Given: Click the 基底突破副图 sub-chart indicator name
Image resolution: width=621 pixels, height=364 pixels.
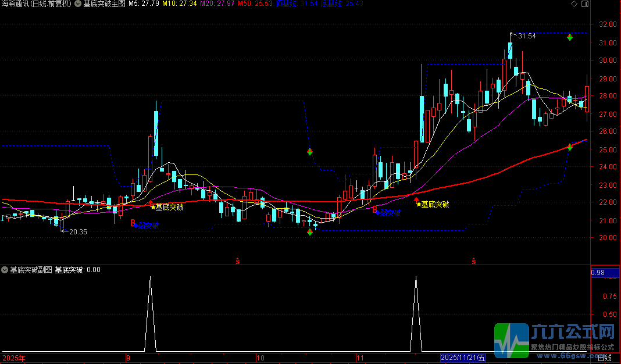Looking at the screenshot, I should point(31,270).
